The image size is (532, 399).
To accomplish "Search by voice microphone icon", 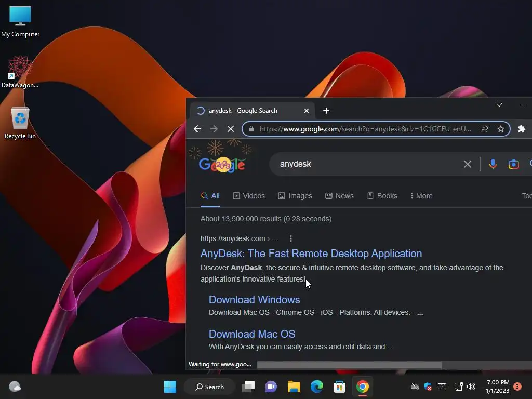I will [493, 164].
